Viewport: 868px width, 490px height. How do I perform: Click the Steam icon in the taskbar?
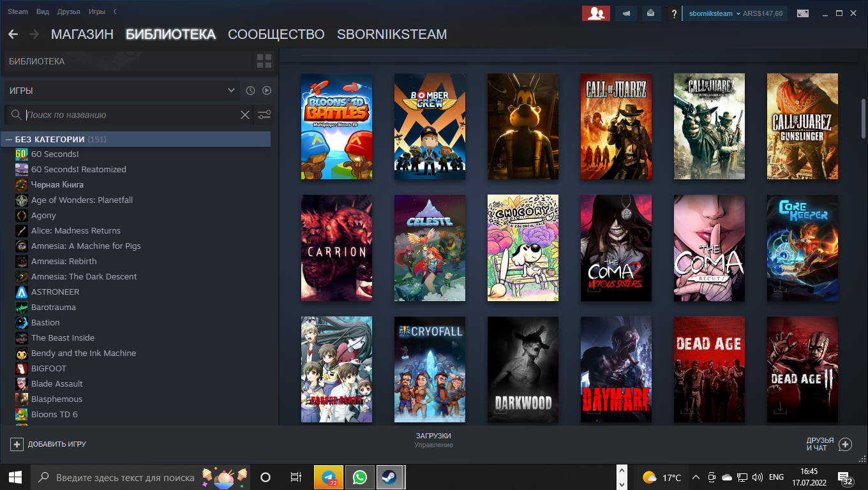tap(389, 477)
